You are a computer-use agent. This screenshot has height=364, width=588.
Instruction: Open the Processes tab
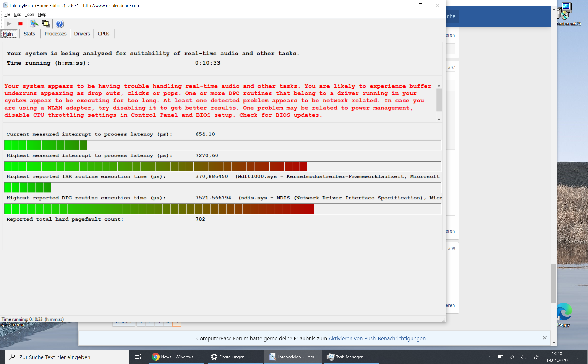(55, 34)
